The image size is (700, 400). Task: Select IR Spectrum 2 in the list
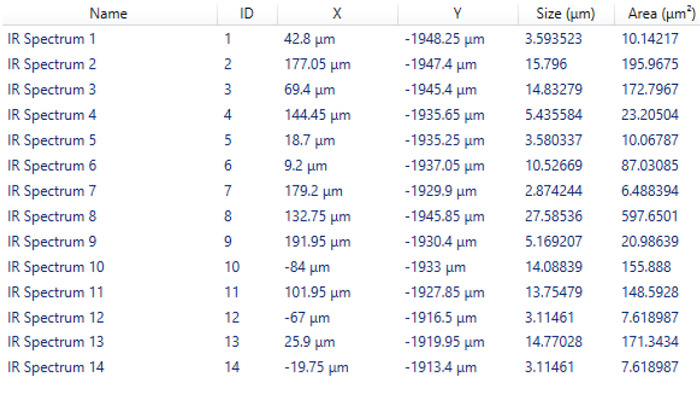click(350, 64)
